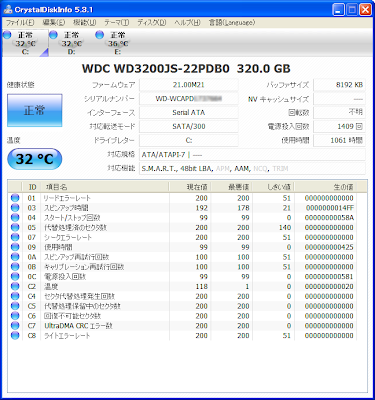Click status orb for ID C8 row
This screenshot has width=375, height=400.
tap(15, 336)
